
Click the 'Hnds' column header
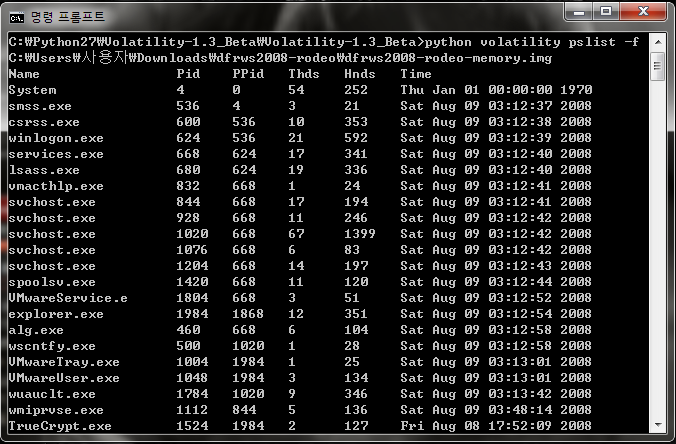(360, 74)
